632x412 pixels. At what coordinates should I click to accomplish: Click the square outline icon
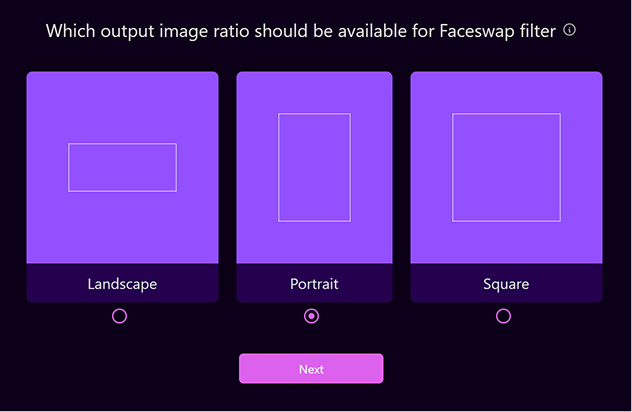click(506, 167)
